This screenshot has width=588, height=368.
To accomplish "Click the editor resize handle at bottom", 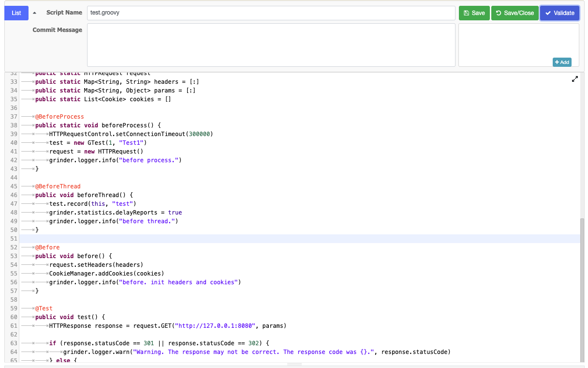I will [x=294, y=364].
